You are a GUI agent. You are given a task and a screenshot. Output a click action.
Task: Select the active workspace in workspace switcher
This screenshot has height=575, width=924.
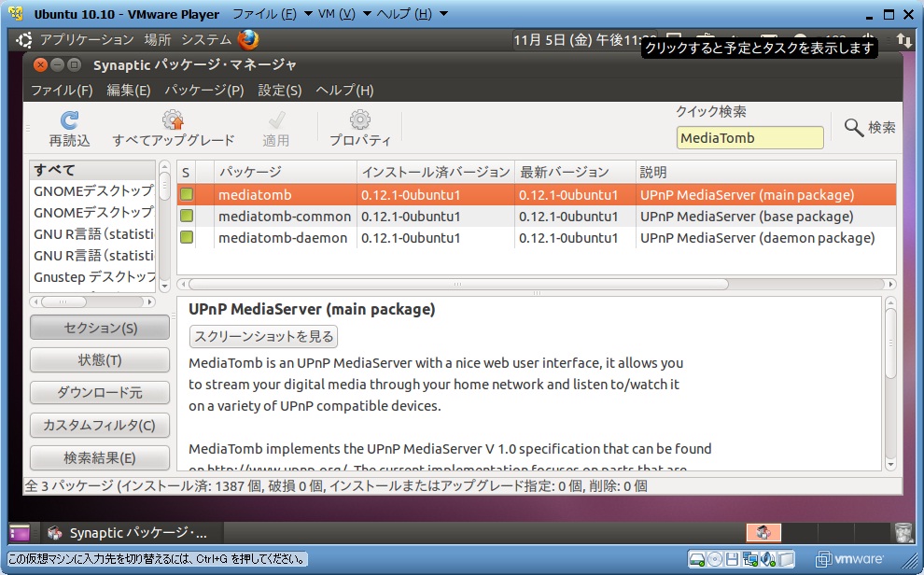tap(763, 533)
